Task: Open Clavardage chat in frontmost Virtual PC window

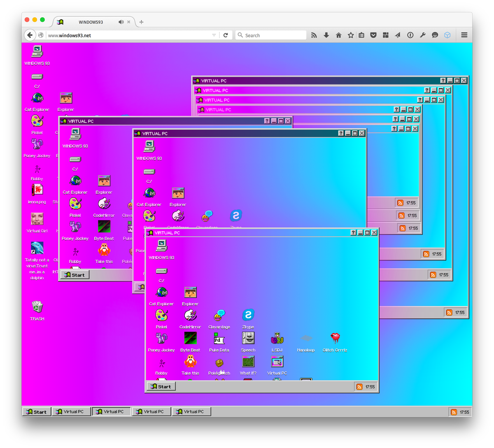Action: coord(219,316)
